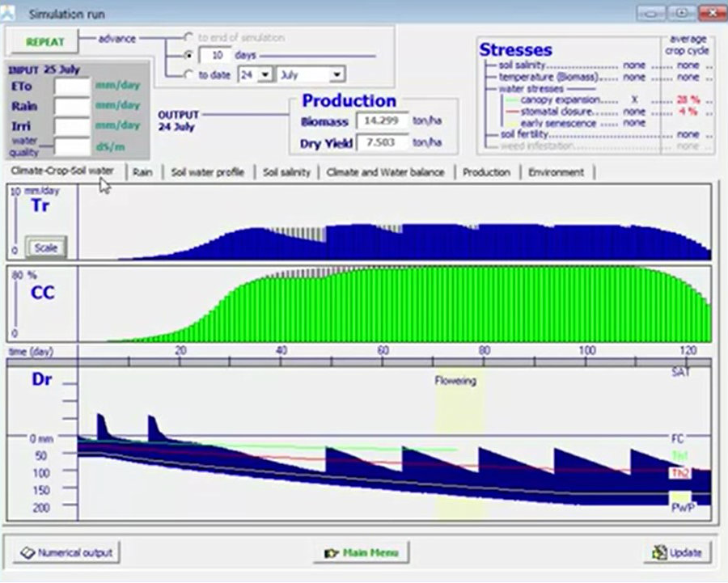The image size is (728, 583).
Task: Show the Environment tab
Action: tap(556, 172)
